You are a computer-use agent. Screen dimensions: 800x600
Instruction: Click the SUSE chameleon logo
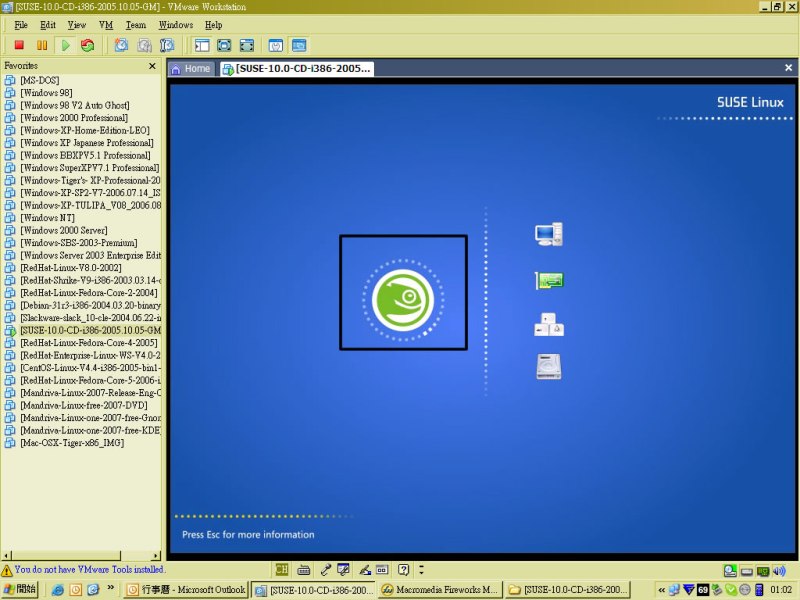(403, 298)
